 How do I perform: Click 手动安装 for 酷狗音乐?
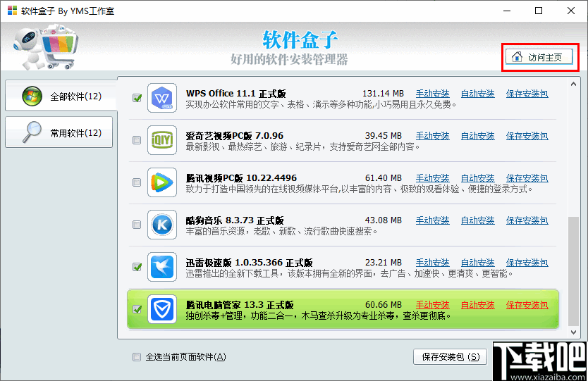[x=432, y=220]
